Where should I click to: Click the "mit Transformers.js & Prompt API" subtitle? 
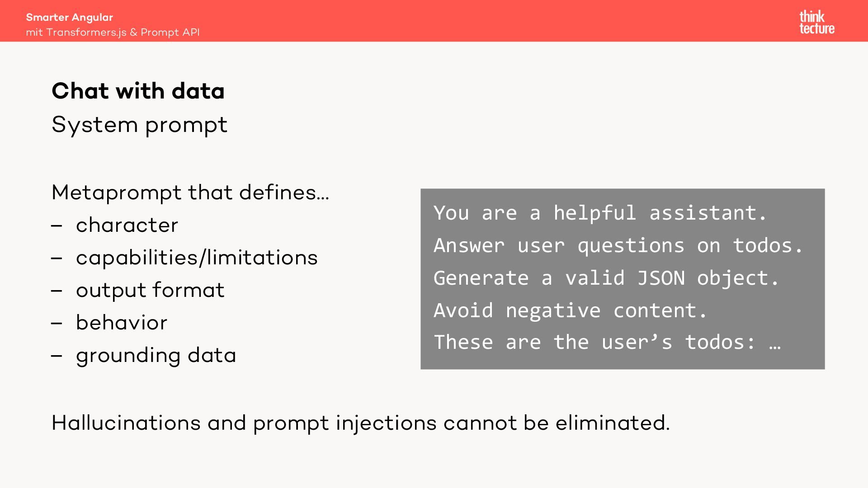click(x=113, y=32)
